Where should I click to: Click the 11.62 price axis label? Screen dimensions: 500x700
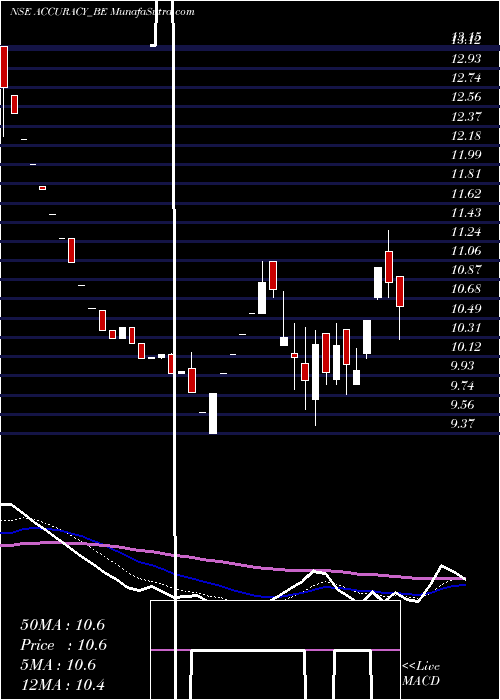[466, 193]
